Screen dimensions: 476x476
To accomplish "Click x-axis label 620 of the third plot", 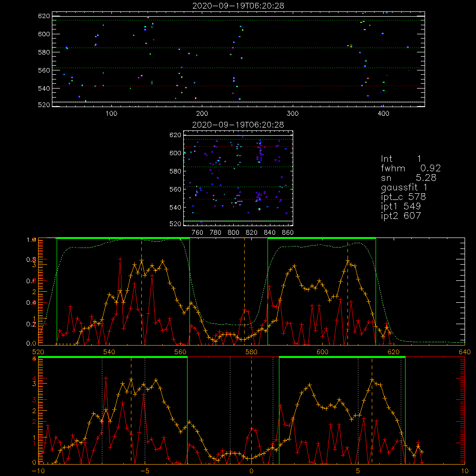I will coord(394,352).
